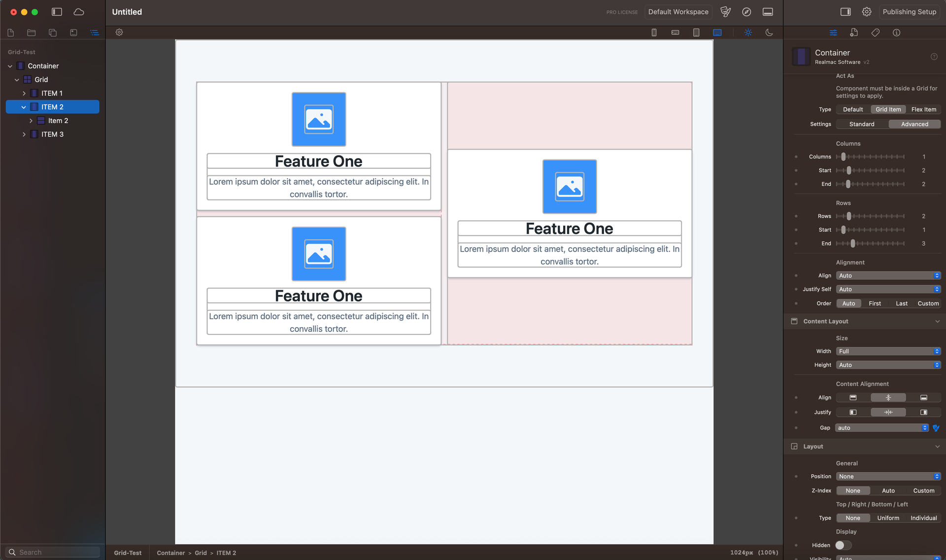Click Grid in the breadcrumb path
The height and width of the screenshot is (560, 946).
[201, 553]
